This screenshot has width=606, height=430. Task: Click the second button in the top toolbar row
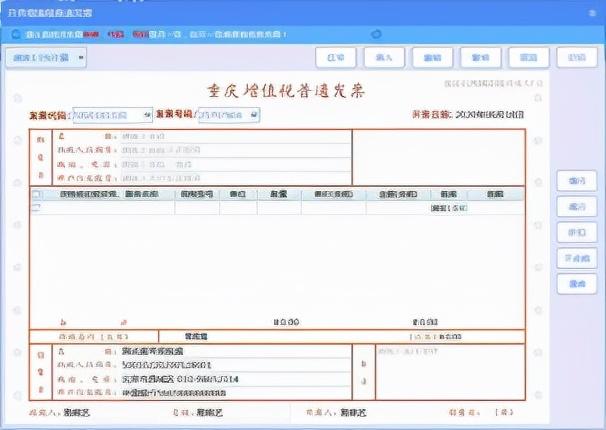coord(385,58)
